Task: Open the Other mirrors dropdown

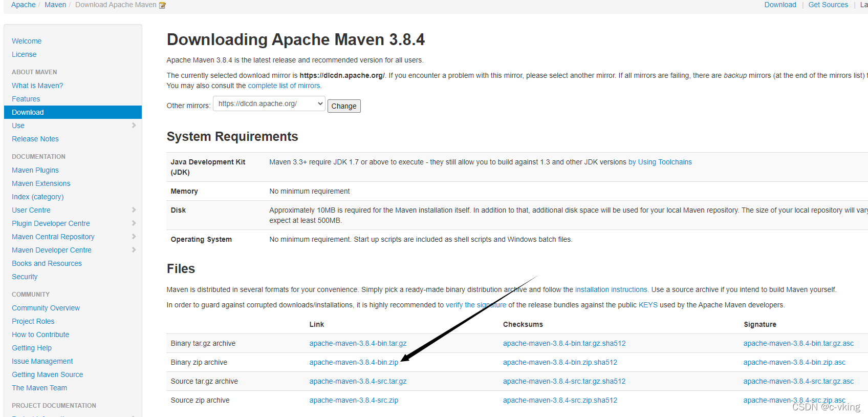Action: [269, 103]
